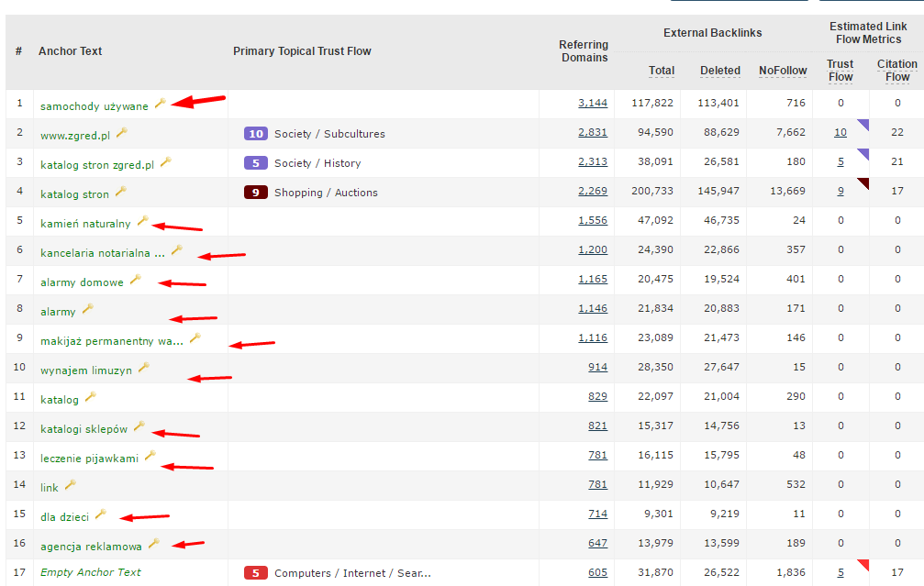Screen dimensions: 924x586
Task: Click the Trust Flow value 10 link
Action: pos(841,132)
